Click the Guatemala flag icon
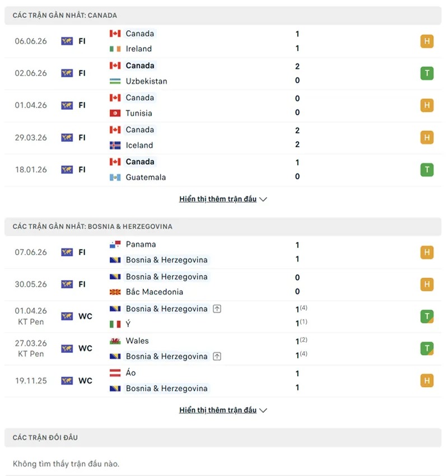The image size is (448, 476). [x=115, y=178]
